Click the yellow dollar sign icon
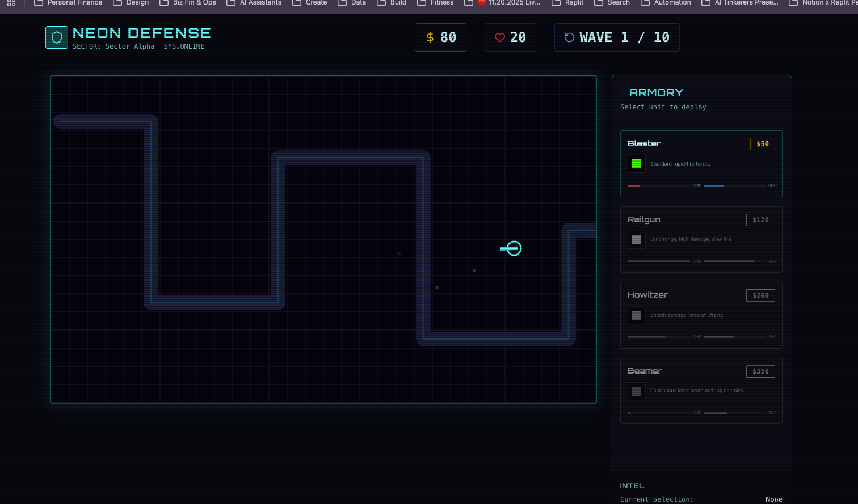 [430, 37]
